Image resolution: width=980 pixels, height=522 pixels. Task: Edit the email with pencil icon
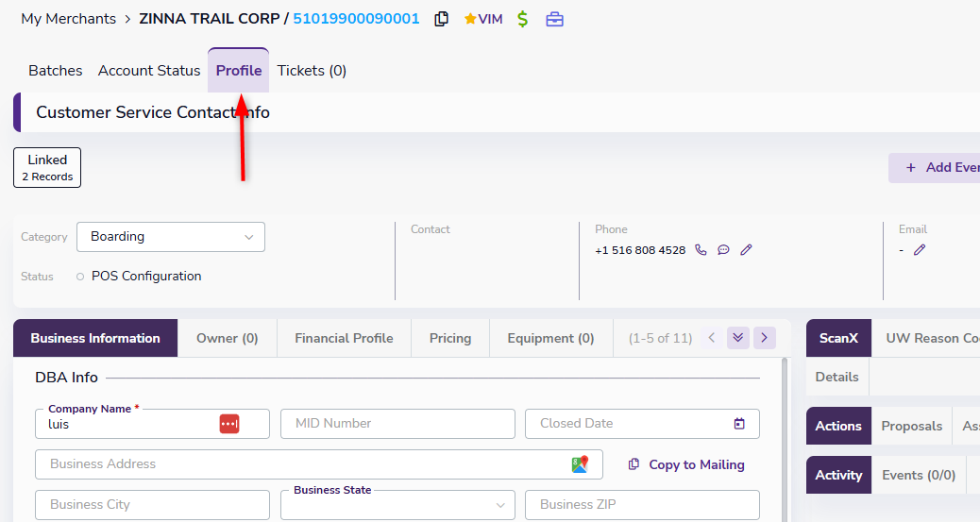pyautogui.click(x=920, y=250)
